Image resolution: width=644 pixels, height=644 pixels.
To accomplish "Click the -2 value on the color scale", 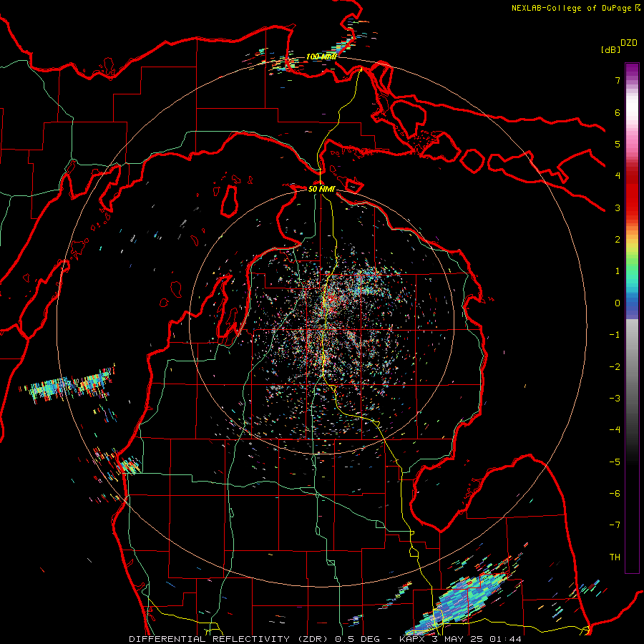I will 615,367.
